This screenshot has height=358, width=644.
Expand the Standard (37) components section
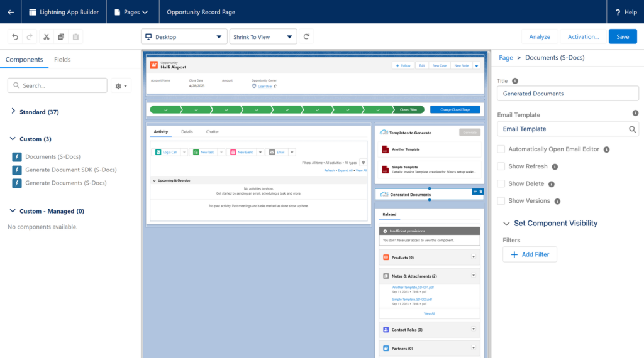(x=14, y=112)
